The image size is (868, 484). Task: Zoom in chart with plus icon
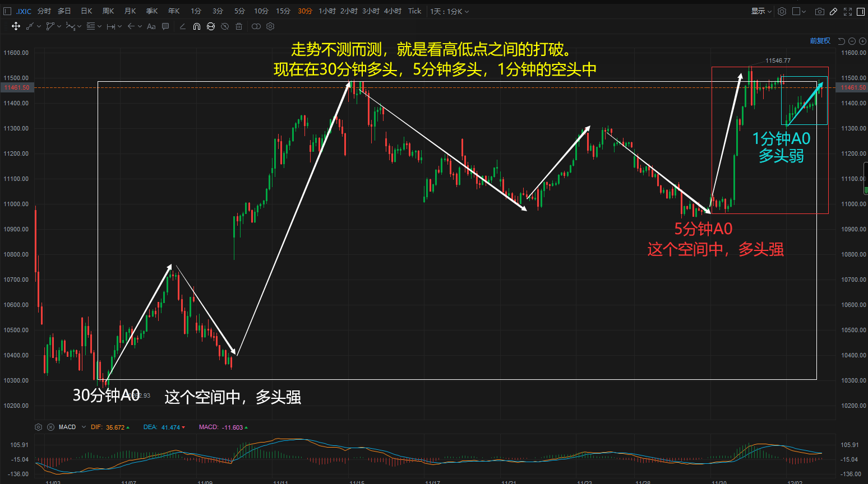862,41
